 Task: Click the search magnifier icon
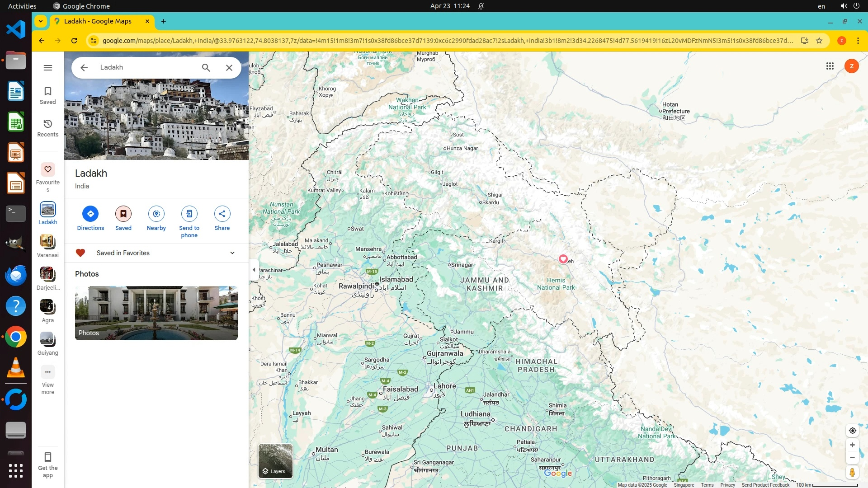(x=206, y=68)
